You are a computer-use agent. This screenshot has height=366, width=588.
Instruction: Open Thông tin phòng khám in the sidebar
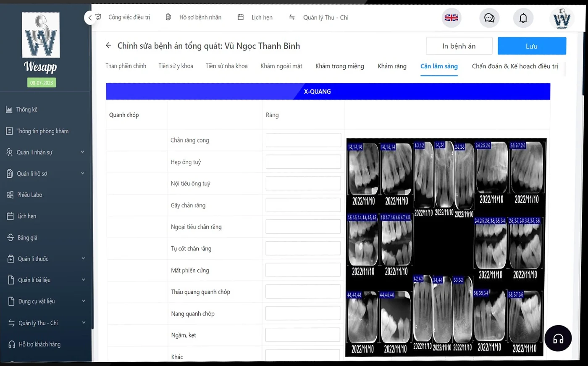click(42, 131)
